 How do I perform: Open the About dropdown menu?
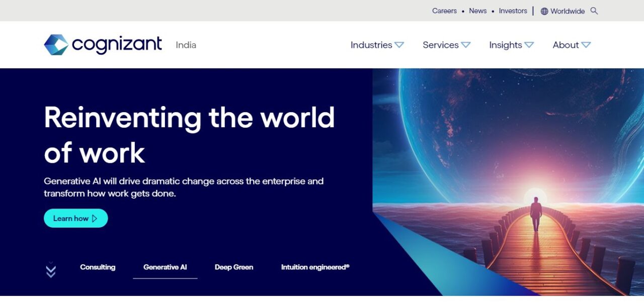coord(572,45)
